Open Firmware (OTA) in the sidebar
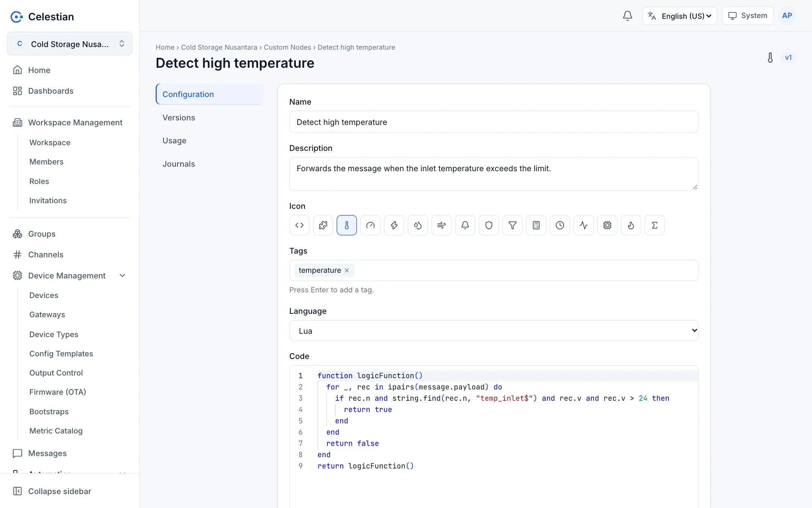Screen dimensions: 812x508 (x=58, y=392)
